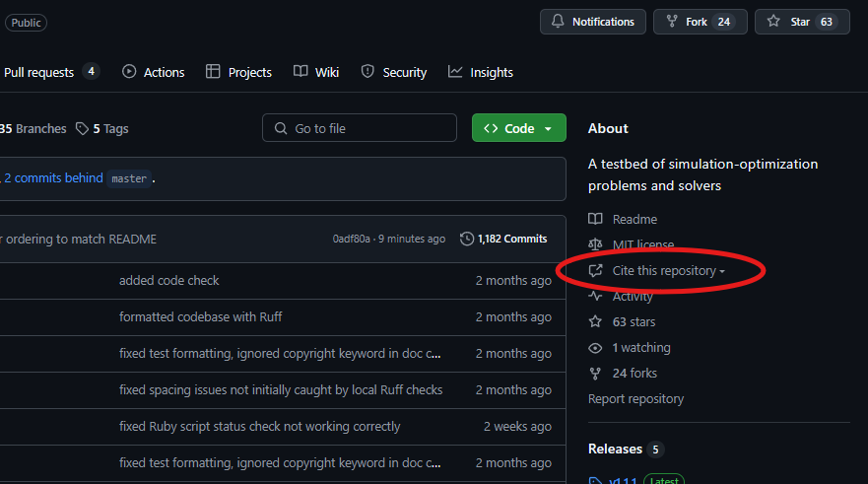Open 'fixed Ruby script status check' commit message

pyautogui.click(x=260, y=427)
